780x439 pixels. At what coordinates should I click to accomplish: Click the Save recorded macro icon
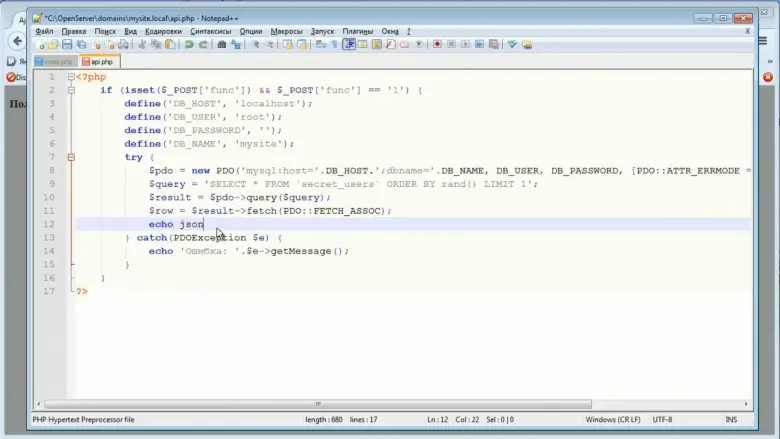(493, 45)
